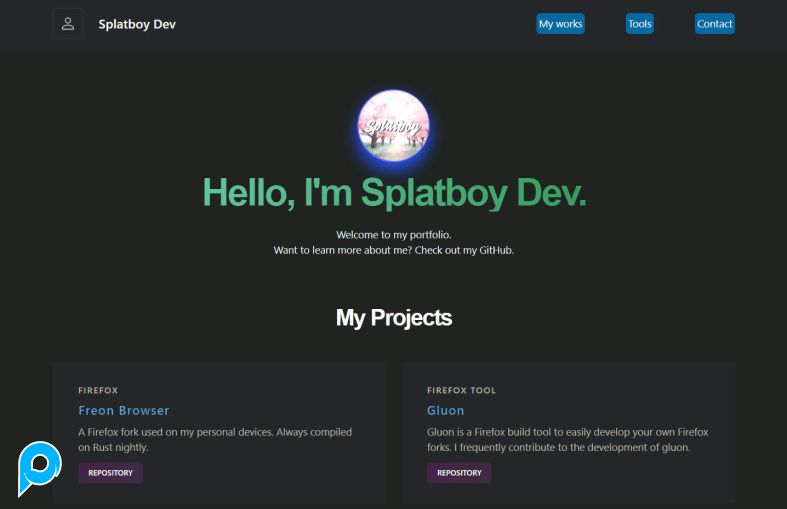
Task: Click the "Always compiled on Rust nightly" text
Action: [112, 448]
